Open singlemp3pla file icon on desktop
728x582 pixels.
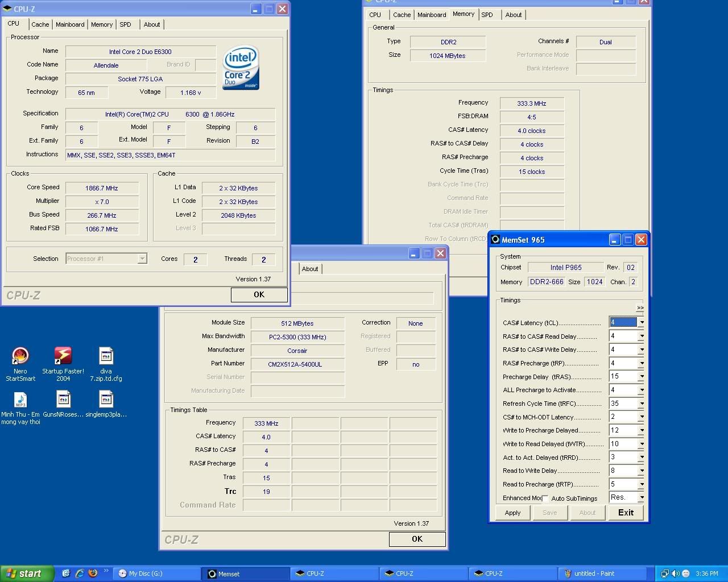click(x=106, y=404)
